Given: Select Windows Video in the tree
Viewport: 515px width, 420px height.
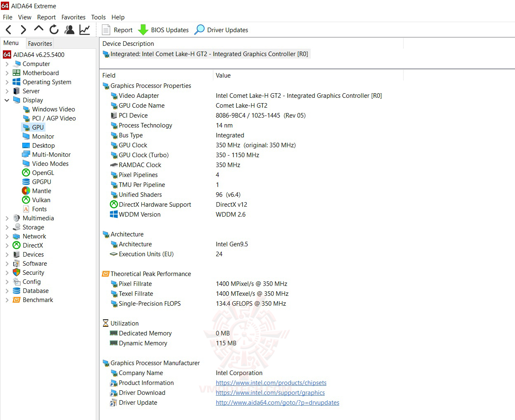Looking at the screenshot, I should coord(49,109).
